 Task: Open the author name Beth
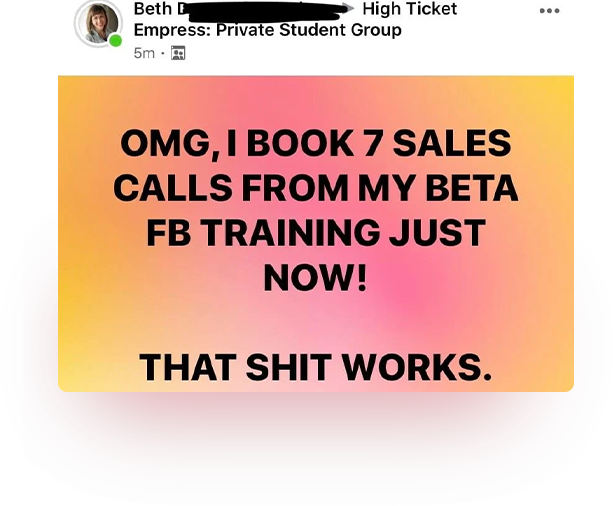coord(153,9)
